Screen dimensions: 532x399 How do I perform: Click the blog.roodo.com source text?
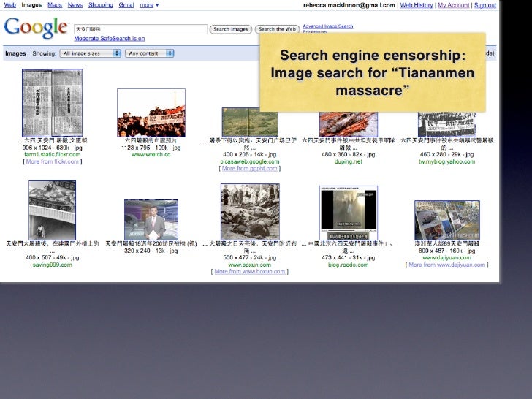tap(349, 265)
